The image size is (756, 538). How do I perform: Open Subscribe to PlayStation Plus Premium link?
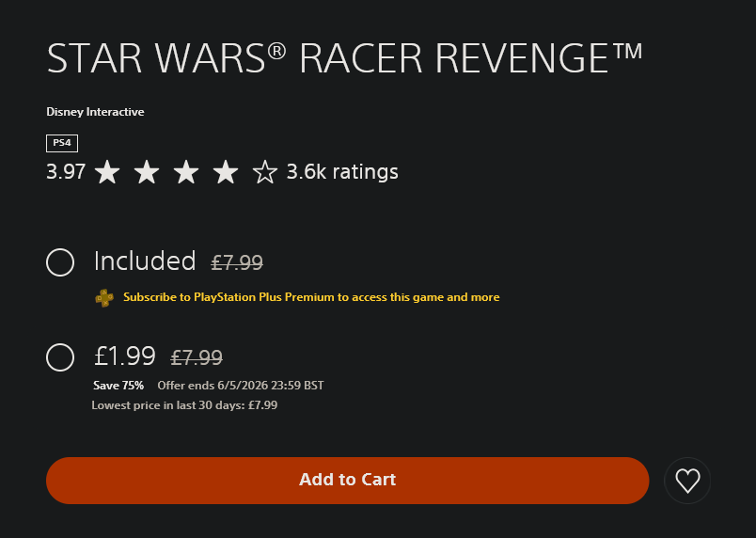(311, 297)
